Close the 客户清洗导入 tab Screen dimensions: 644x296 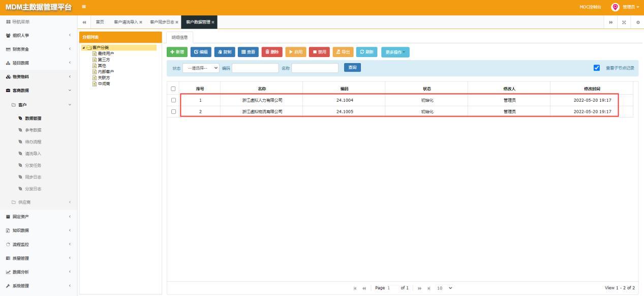141,22
